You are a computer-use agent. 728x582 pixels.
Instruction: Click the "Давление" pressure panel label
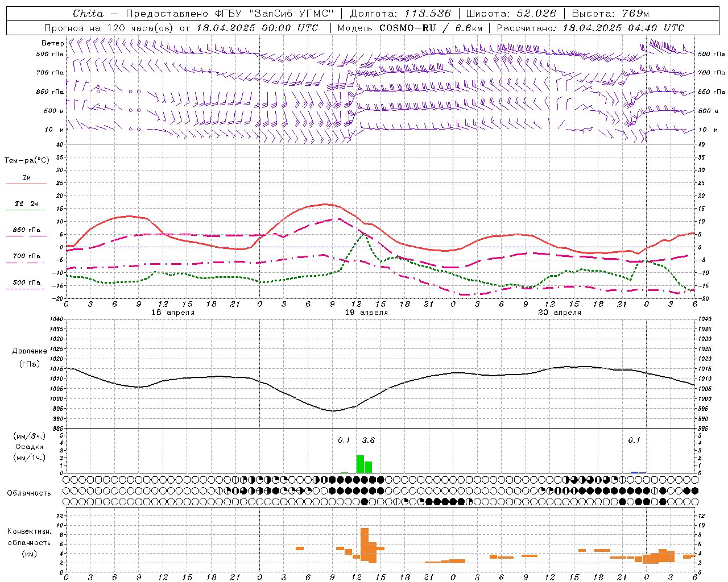pos(30,351)
